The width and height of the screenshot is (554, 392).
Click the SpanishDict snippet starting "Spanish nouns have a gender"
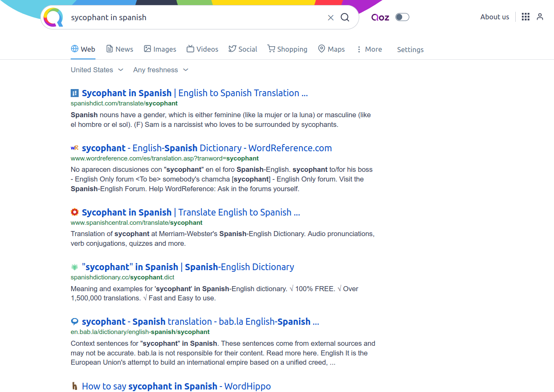[x=221, y=120]
